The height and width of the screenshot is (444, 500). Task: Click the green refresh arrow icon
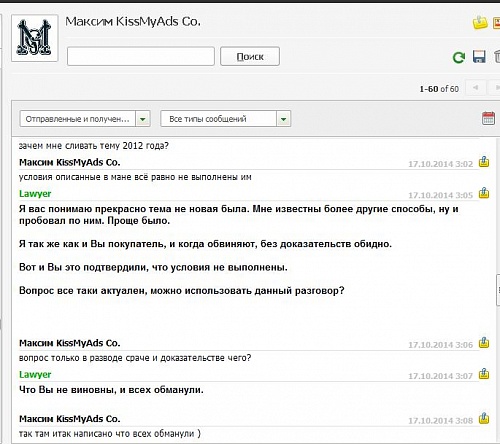[459, 57]
